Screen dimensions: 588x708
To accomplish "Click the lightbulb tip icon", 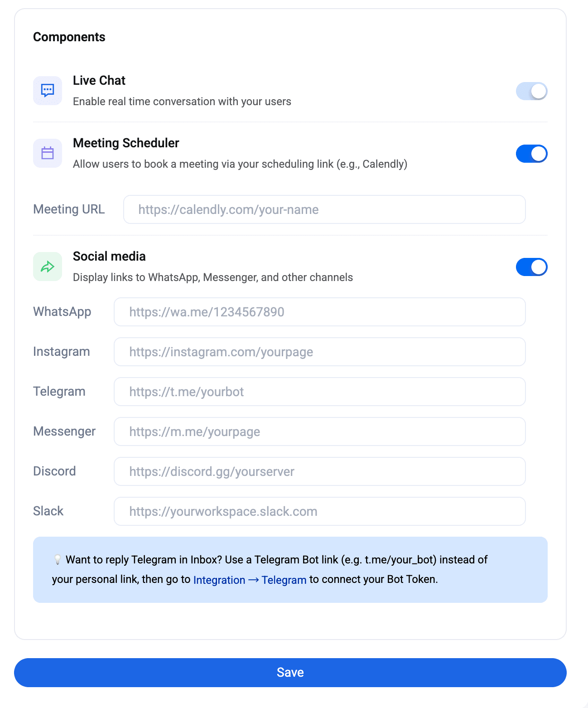I will [x=58, y=560].
